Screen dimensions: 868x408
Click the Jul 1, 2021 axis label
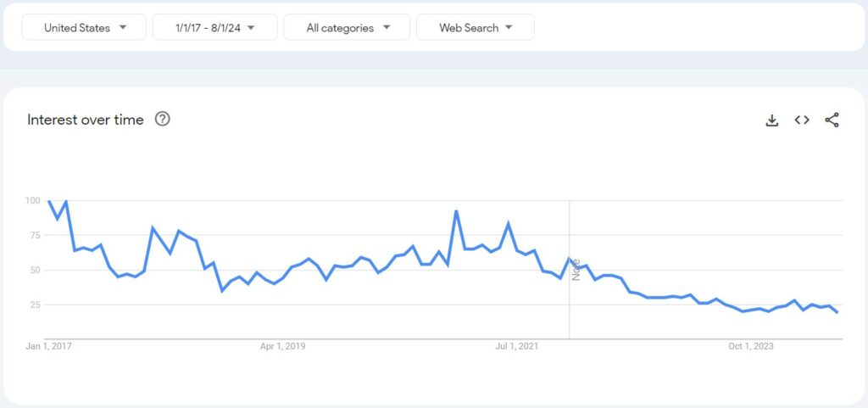(x=516, y=347)
